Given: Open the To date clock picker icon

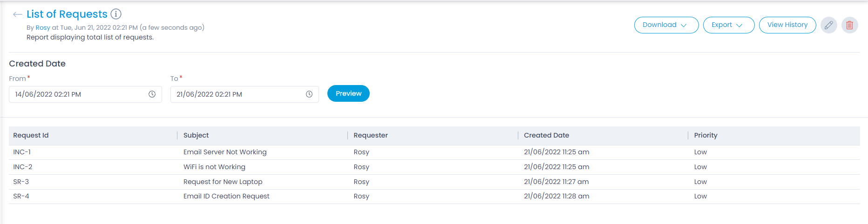Looking at the screenshot, I should pos(309,94).
